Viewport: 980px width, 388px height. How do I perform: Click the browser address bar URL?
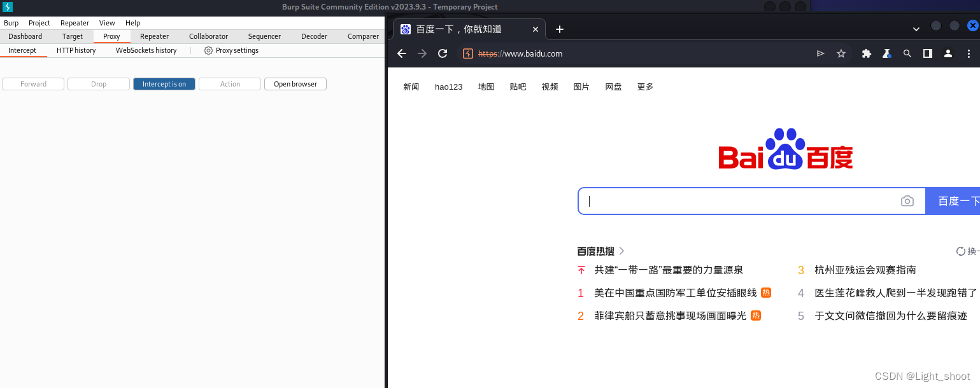[520, 53]
